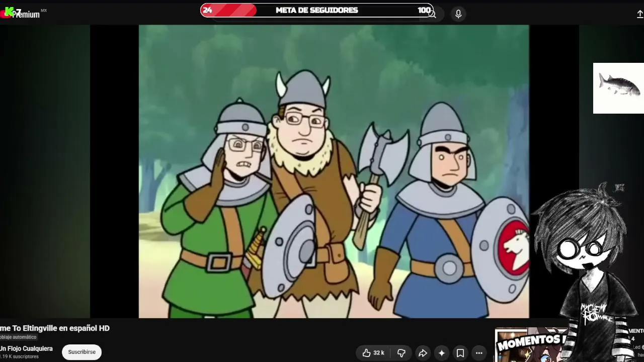Click the META DE SEGUIDORES progress bar
This screenshot has height=362, width=644.
(317, 10)
